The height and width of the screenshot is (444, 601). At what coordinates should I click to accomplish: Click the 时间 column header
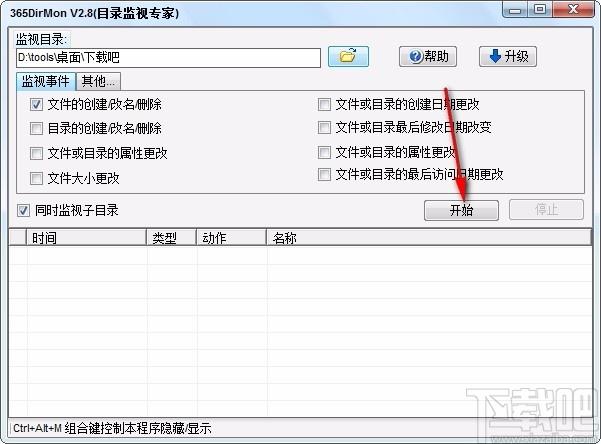coord(86,238)
